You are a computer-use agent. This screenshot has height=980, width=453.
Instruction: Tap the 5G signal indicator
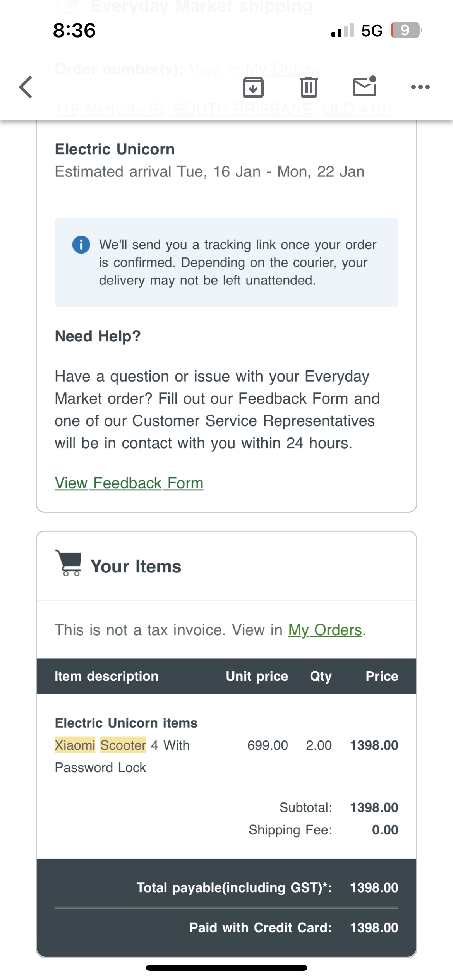point(372,31)
